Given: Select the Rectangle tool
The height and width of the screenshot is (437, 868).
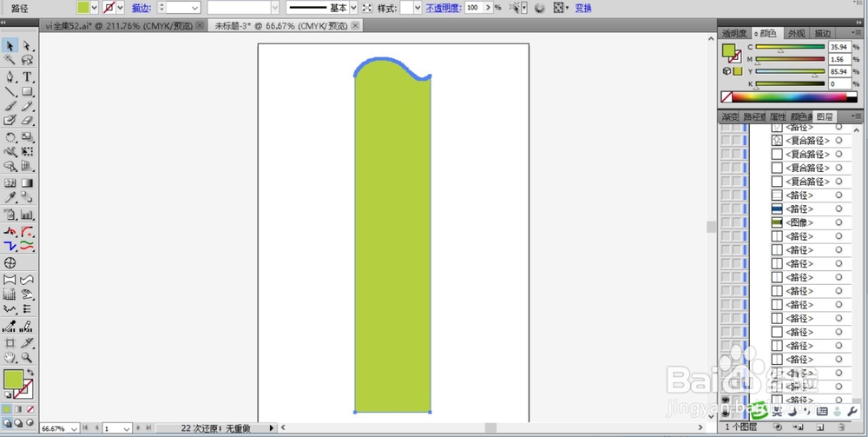Looking at the screenshot, I should tap(27, 91).
